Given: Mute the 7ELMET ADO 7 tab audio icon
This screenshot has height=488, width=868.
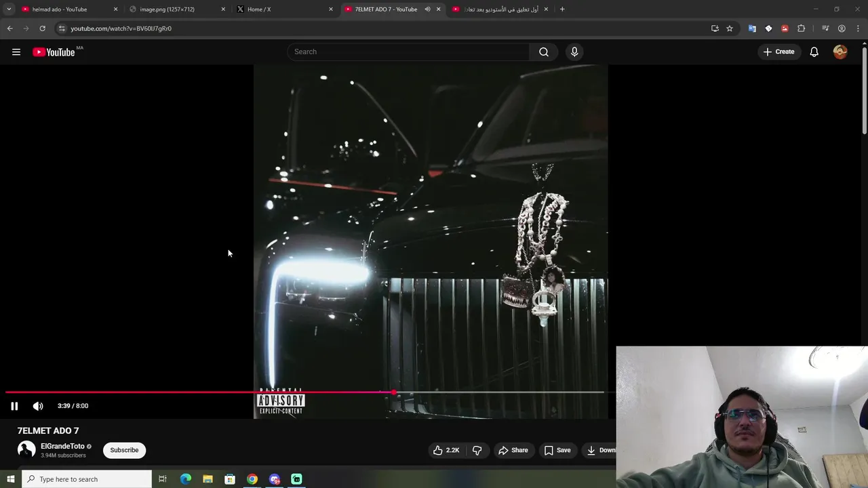Looking at the screenshot, I should (x=427, y=9).
